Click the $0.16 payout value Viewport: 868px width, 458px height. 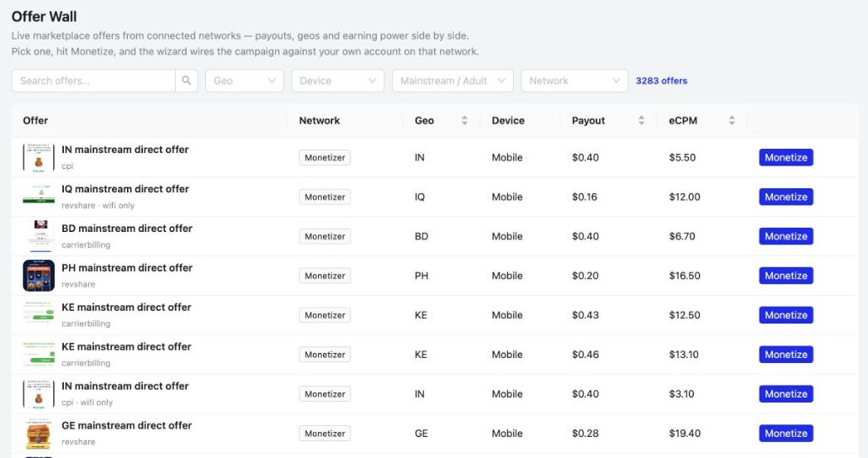(585, 197)
